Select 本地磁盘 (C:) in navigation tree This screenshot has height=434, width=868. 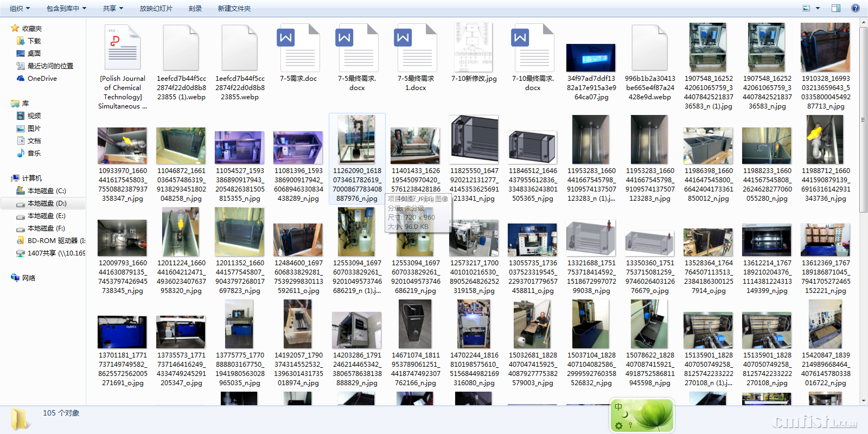coord(46,191)
